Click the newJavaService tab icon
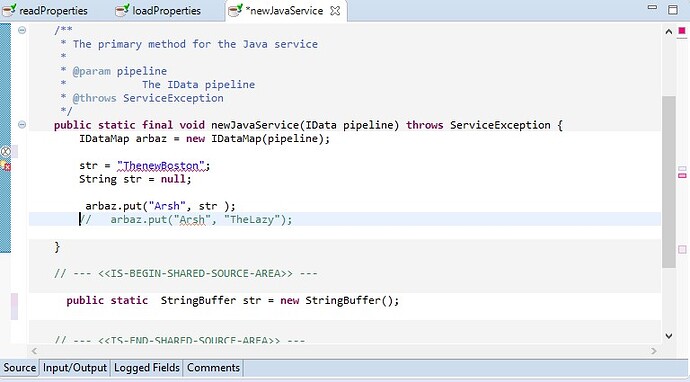Screen dimensions: 690x382 pos(235,10)
